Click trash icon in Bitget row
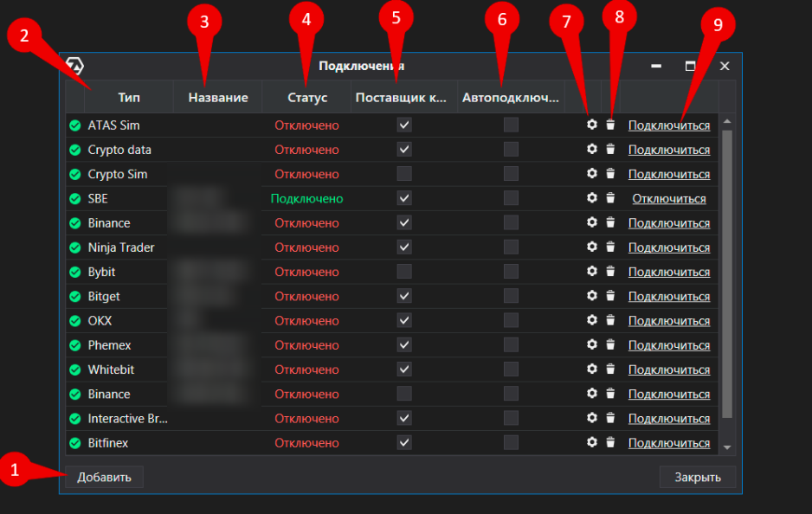 tap(610, 296)
